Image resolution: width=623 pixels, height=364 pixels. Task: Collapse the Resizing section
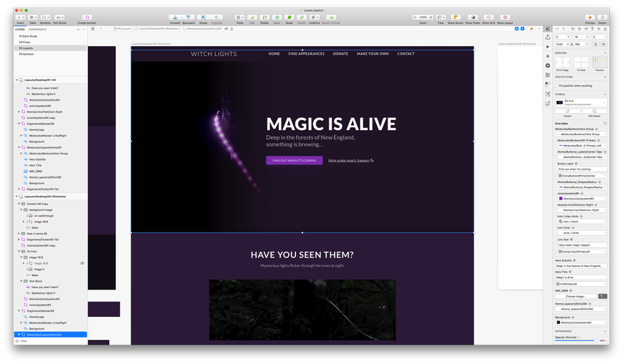[605, 53]
